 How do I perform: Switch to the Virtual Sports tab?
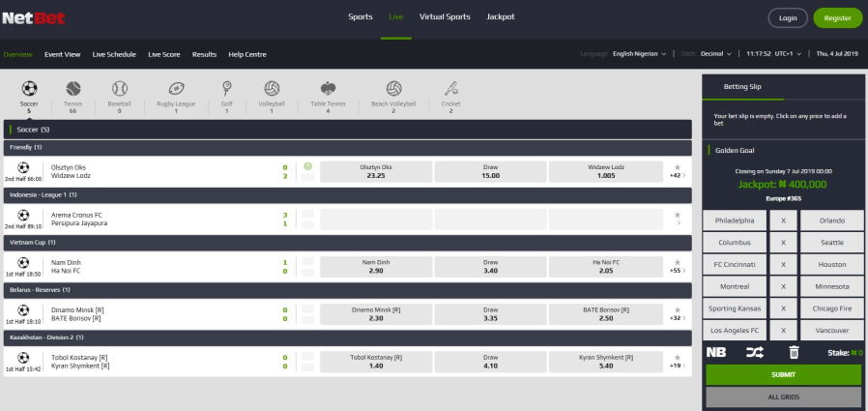click(445, 17)
